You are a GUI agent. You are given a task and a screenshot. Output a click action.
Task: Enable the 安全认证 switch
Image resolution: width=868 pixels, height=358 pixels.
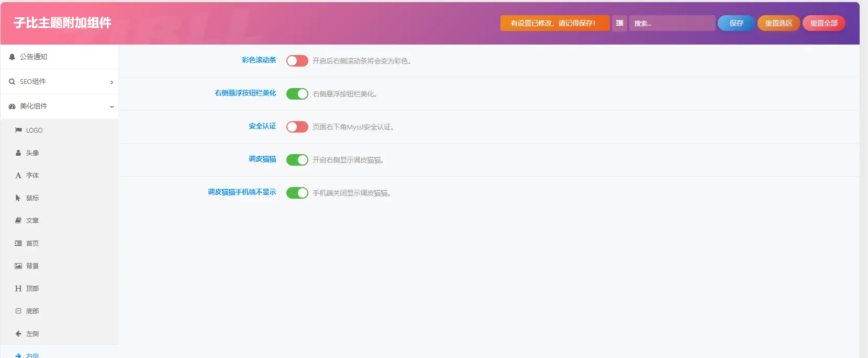pos(297,127)
